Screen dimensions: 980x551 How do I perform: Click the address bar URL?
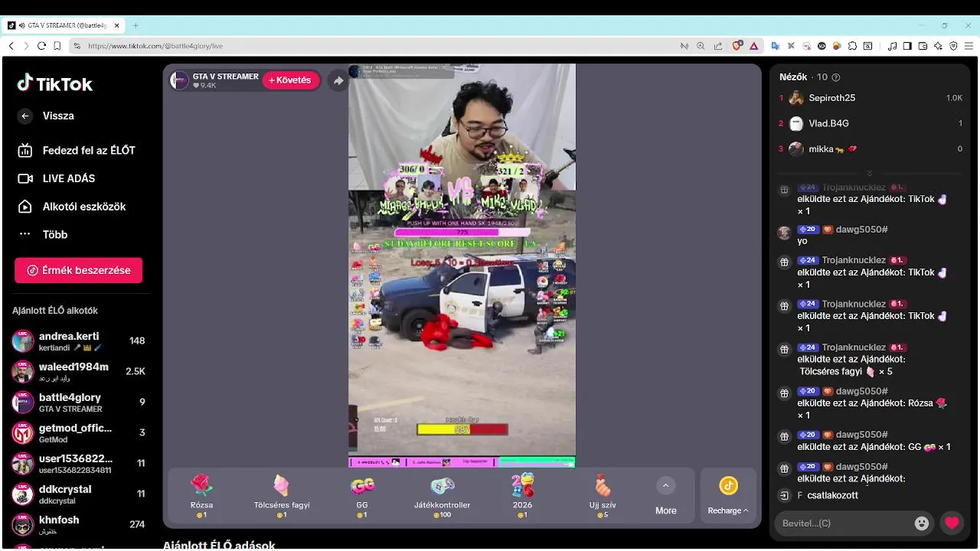coord(155,46)
